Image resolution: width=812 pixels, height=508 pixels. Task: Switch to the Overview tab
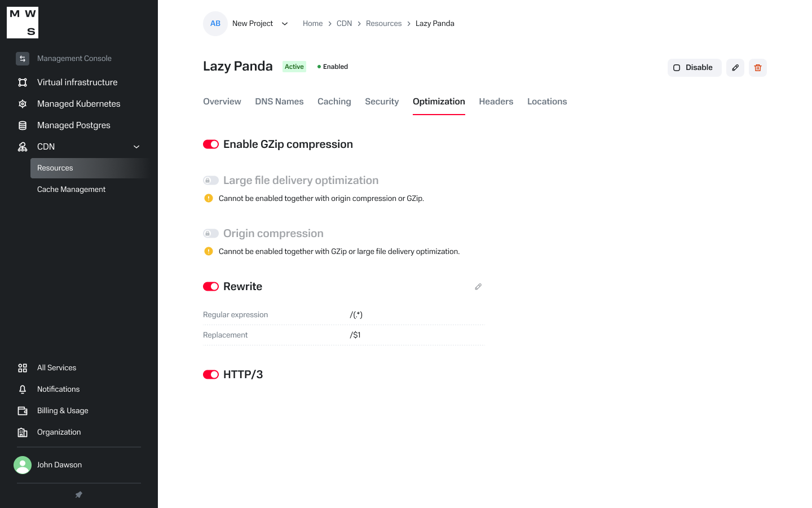pyautogui.click(x=222, y=102)
